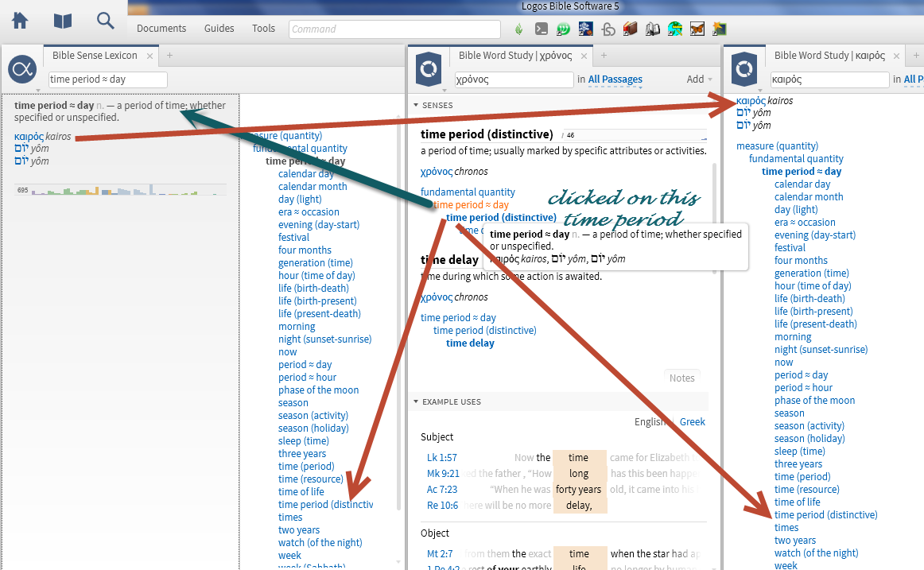Click the open books shortcut icon
The image size is (924, 570).
click(653, 29)
